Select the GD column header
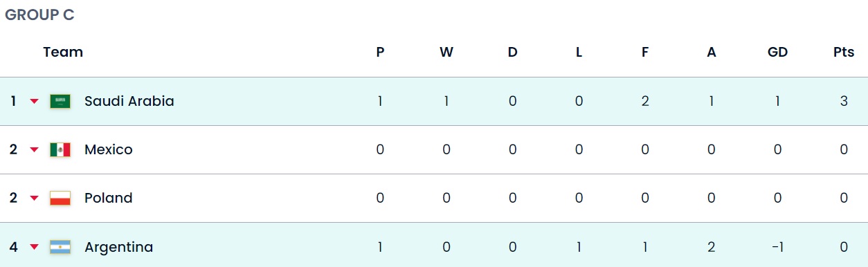Screen dimensions: 868x267 [777, 52]
